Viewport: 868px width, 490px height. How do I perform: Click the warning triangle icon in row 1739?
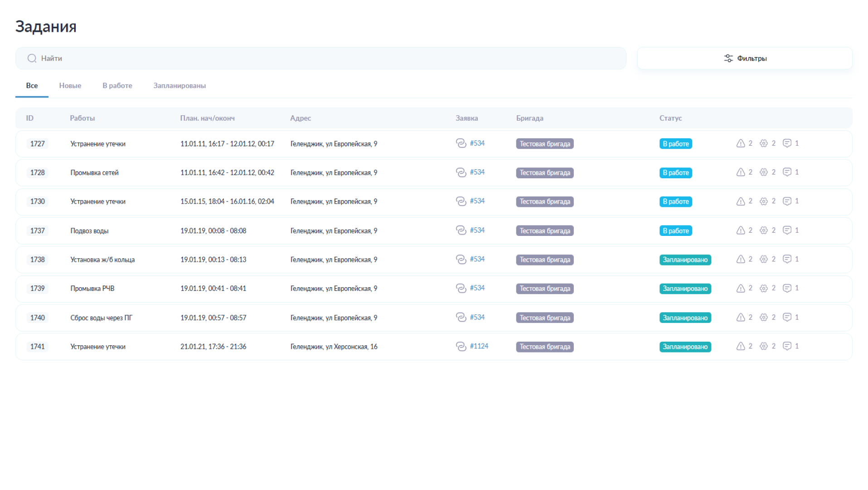tap(740, 289)
